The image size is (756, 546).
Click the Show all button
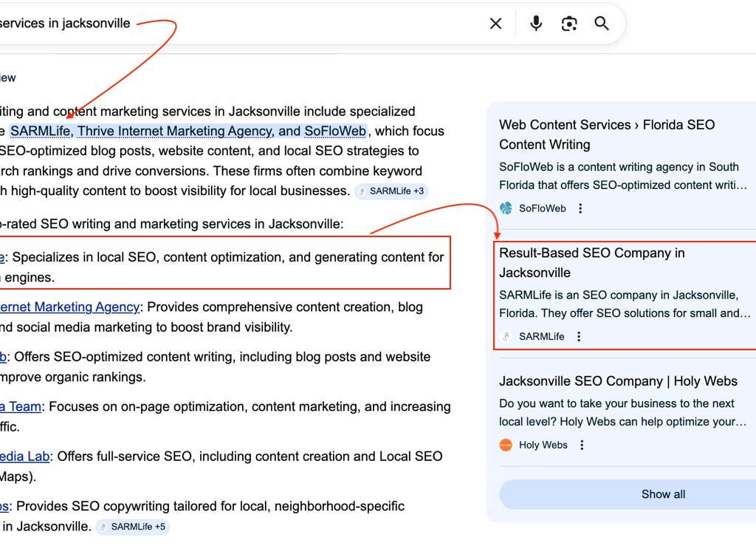[662, 494]
